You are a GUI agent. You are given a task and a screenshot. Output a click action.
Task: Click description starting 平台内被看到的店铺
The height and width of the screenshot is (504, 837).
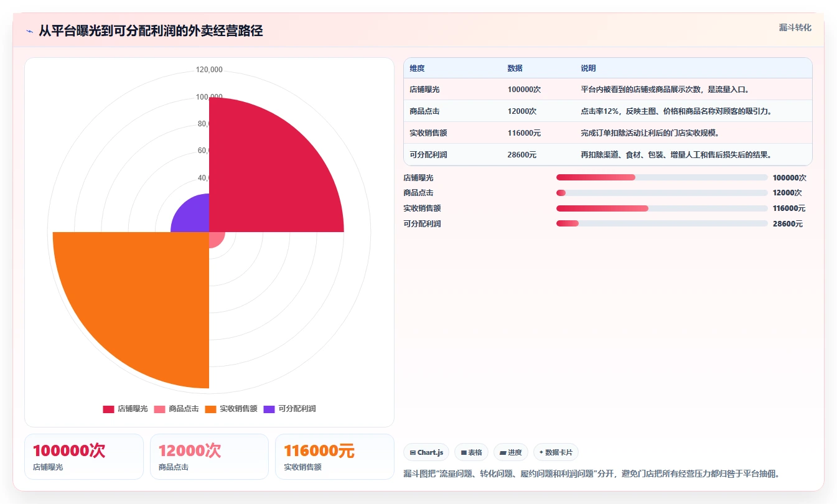(x=665, y=90)
